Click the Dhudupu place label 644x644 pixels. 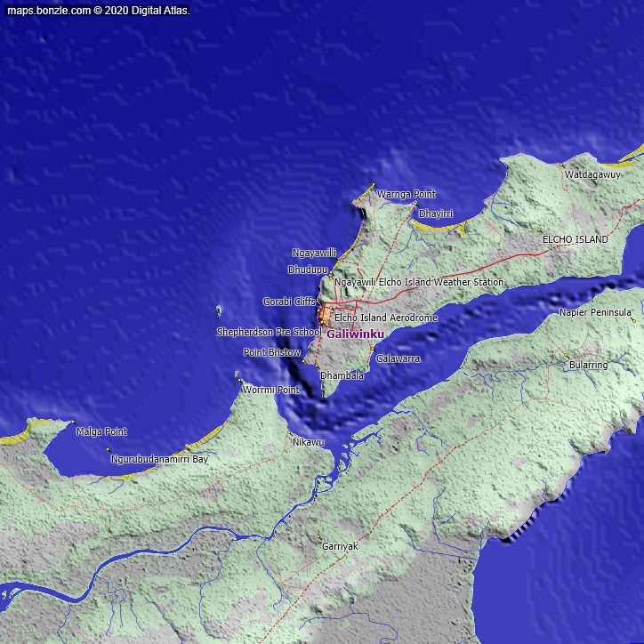click(x=308, y=270)
